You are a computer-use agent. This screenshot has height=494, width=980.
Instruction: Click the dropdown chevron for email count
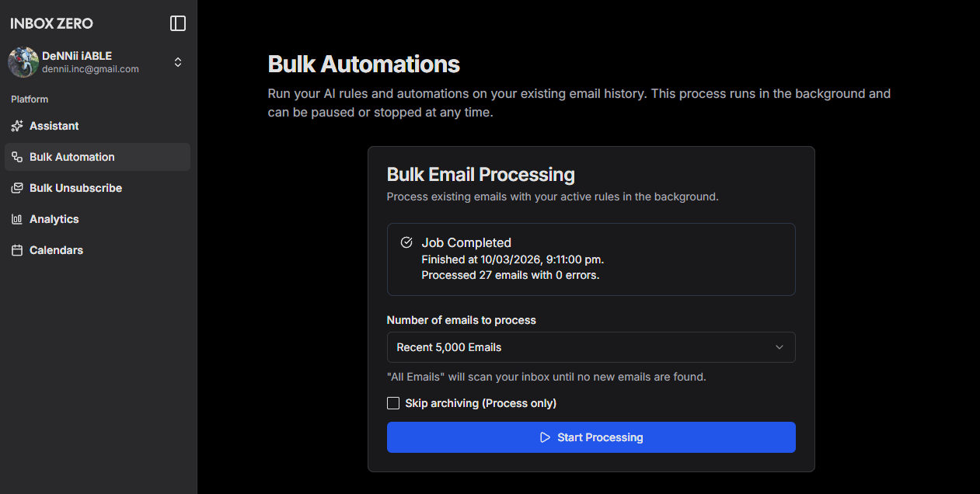click(779, 347)
